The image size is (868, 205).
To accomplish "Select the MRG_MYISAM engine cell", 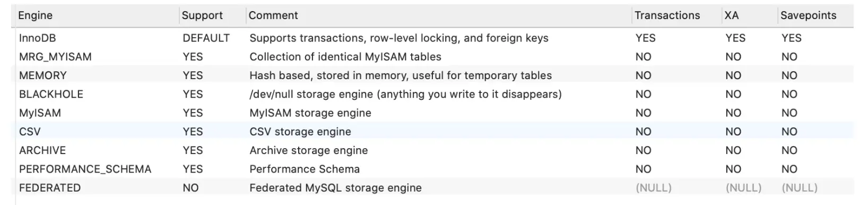I will [x=55, y=57].
